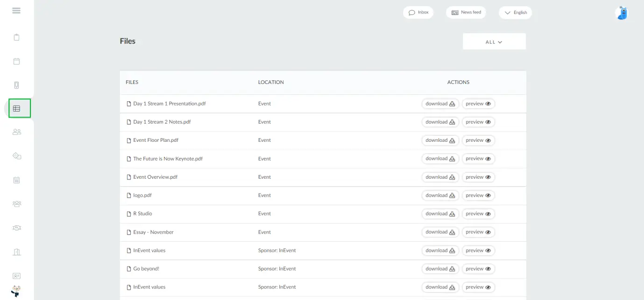Open the English language dropdown
This screenshot has width=644, height=300.
[x=516, y=13]
